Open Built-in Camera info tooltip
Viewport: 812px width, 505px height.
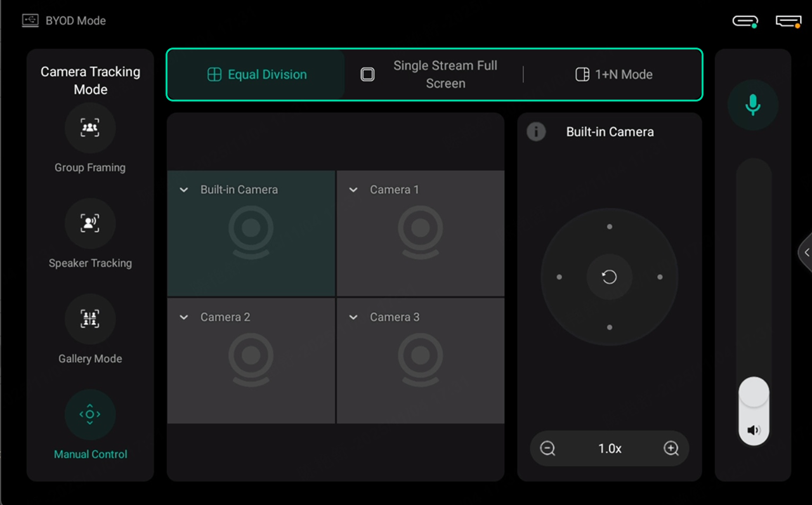click(536, 132)
